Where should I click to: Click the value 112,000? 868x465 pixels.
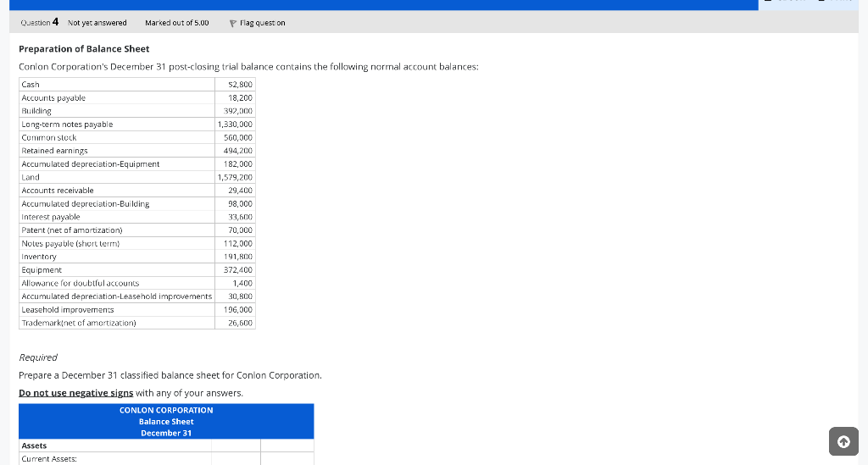coord(238,244)
